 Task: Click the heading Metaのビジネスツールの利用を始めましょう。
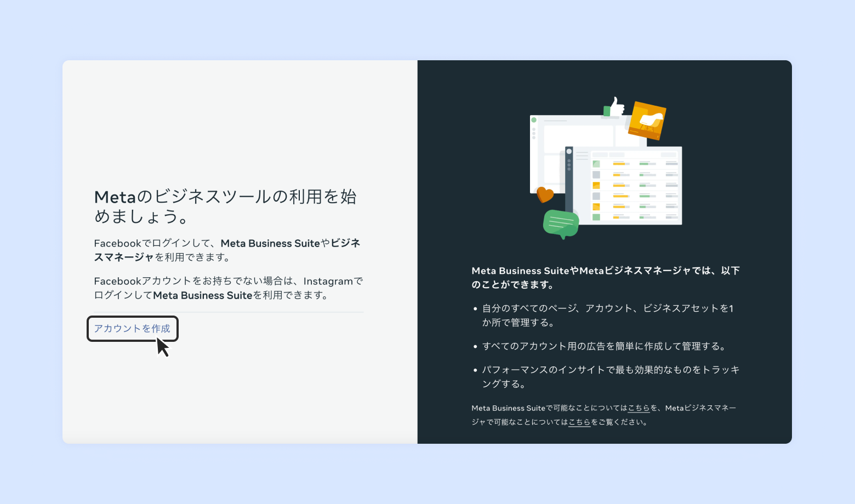226,207
